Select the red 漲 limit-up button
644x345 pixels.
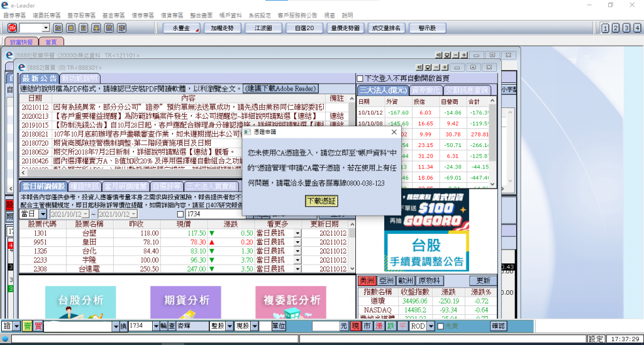point(379,326)
